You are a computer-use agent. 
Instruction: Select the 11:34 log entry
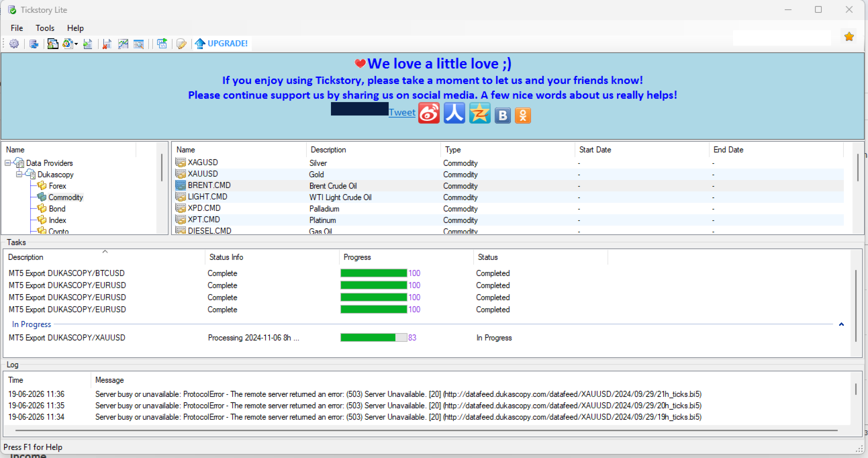[x=427, y=417]
